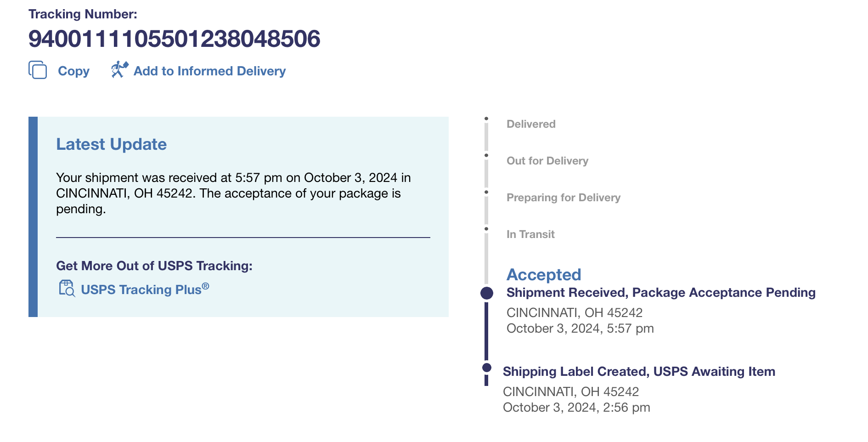Image resolution: width=868 pixels, height=442 pixels.
Task: Open Add to Informed Delivery link
Action: coord(209,71)
